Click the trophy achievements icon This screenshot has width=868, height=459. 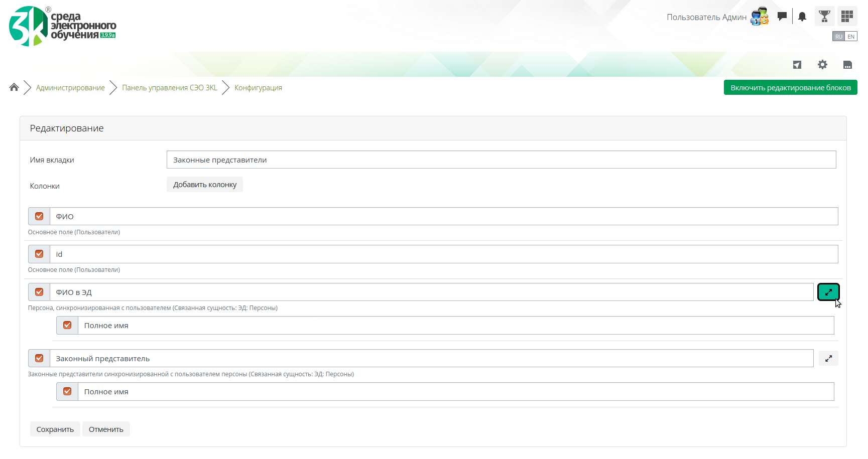[824, 17]
